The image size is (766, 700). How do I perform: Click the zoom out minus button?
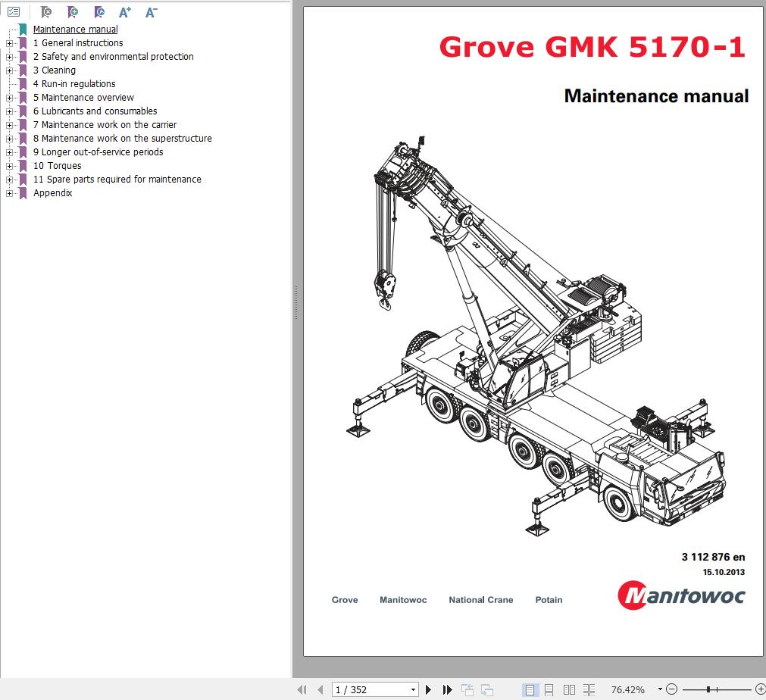(672, 689)
